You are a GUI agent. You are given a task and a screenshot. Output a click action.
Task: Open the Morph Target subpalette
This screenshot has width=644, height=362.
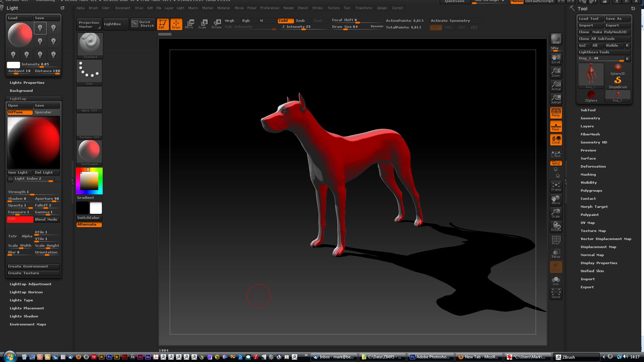[x=594, y=206]
